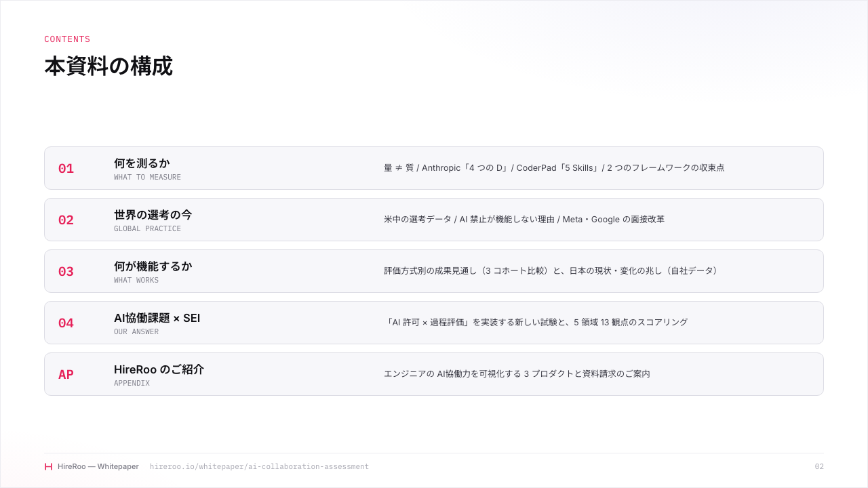868x488 pixels.
Task: Click the pink 03 section number
Action: point(66,272)
